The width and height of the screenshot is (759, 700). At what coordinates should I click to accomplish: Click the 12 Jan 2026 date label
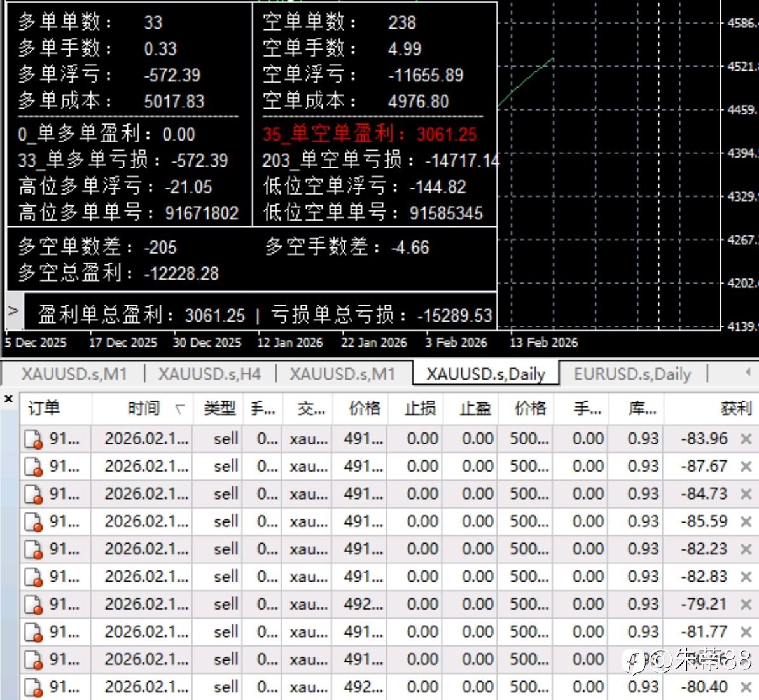click(x=289, y=343)
